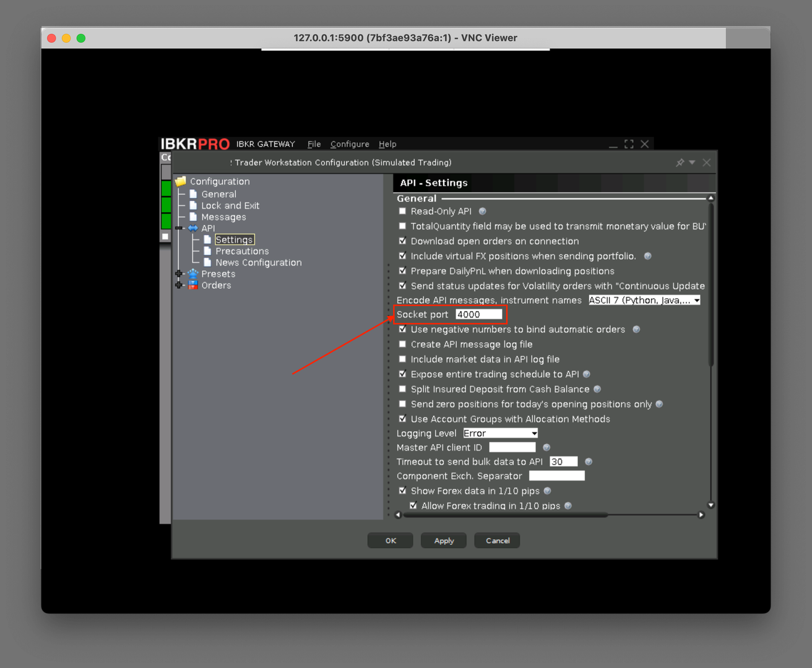Click the Cancel button
Viewport: 812px width, 668px height.
[x=498, y=541]
